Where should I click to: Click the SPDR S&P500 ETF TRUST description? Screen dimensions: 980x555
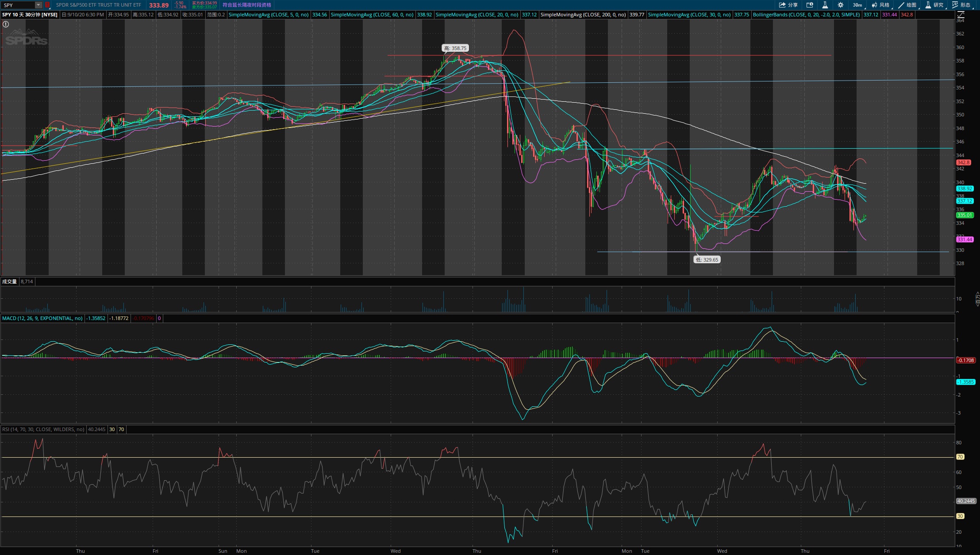(x=98, y=5)
